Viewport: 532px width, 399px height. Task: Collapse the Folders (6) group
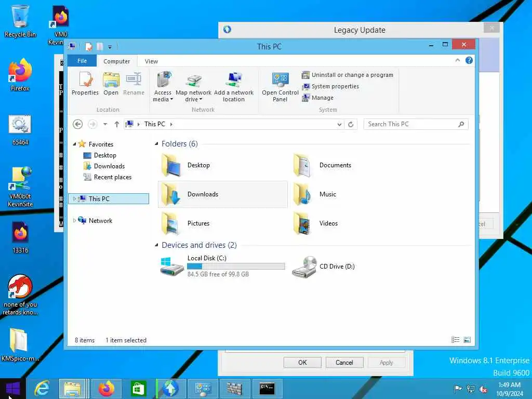coord(156,144)
